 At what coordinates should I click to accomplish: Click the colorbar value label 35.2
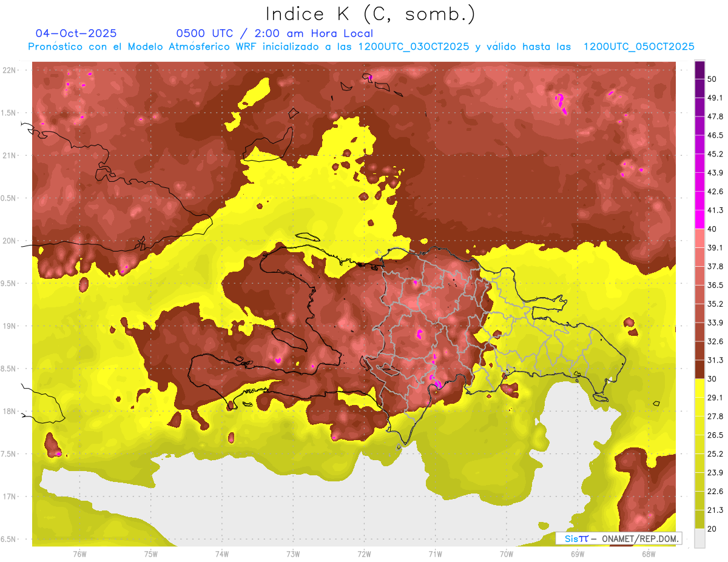715,304
